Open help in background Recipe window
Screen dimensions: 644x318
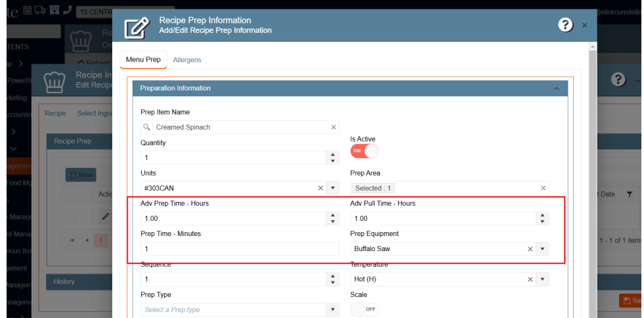[618, 79]
